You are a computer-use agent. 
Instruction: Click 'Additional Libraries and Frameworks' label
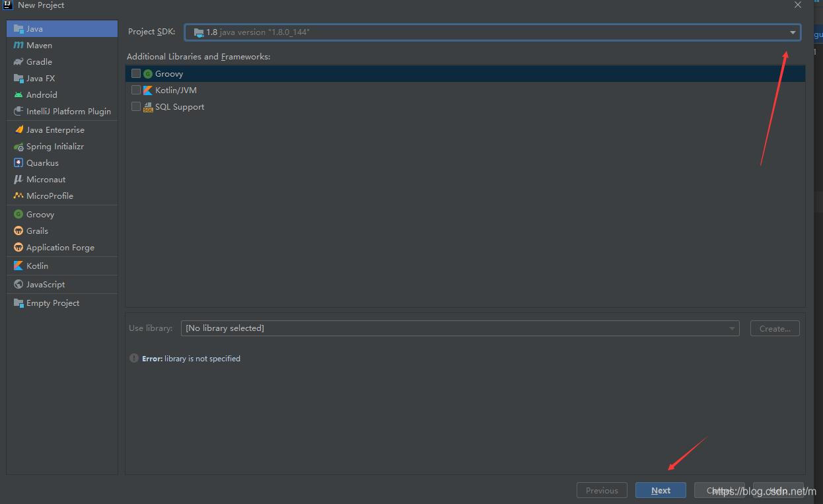tap(198, 57)
